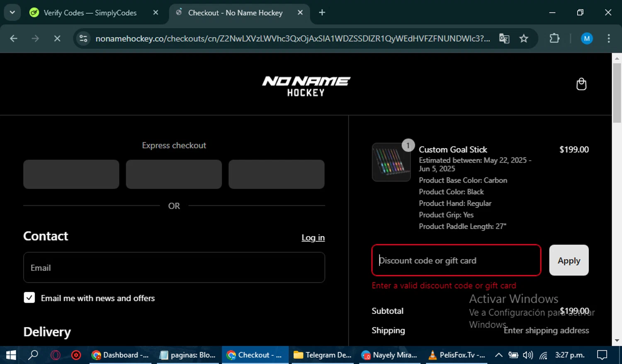
Task: Open Telegram Desktop folder in taskbar
Action: point(323,355)
